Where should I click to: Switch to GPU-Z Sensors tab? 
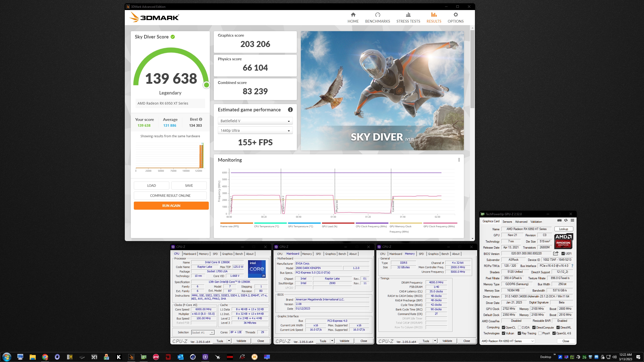tap(507, 222)
